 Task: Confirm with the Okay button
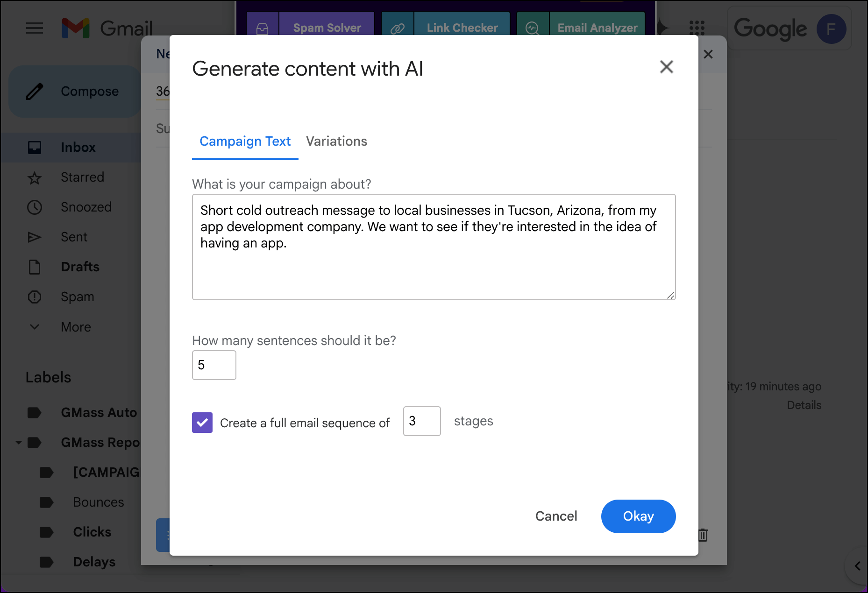tap(638, 516)
